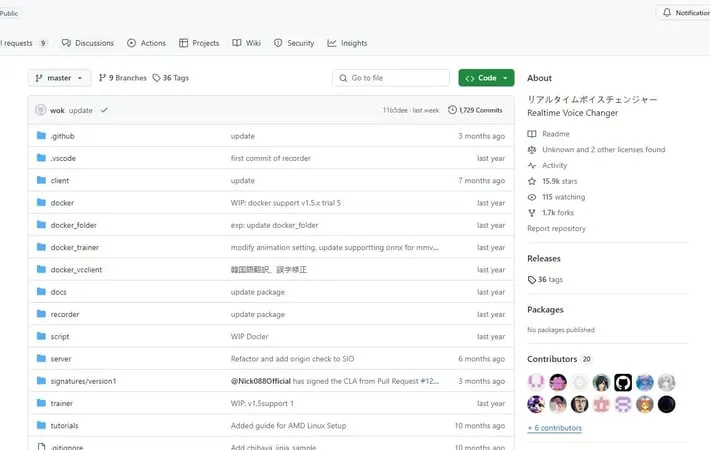The width and height of the screenshot is (710, 450).
Task: Expand the master branch dropdown
Action: (60, 78)
